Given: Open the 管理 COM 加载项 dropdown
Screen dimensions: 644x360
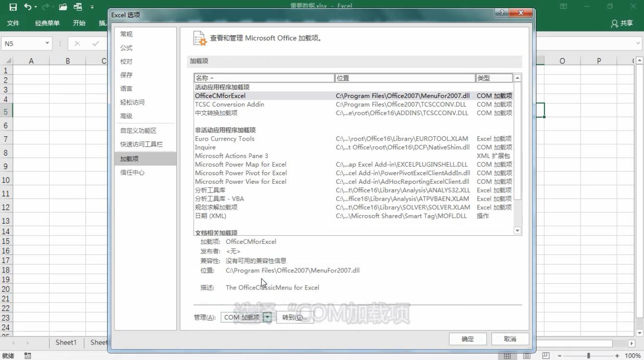Looking at the screenshot, I should [x=268, y=317].
